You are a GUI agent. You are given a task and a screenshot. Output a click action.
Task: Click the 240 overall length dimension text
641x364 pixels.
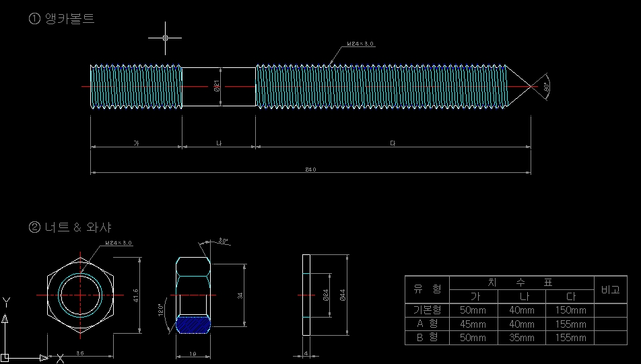click(310, 169)
